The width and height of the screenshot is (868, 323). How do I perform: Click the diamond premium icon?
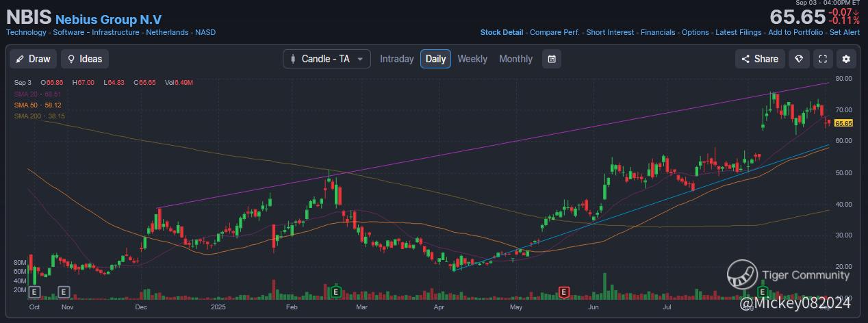(798, 59)
